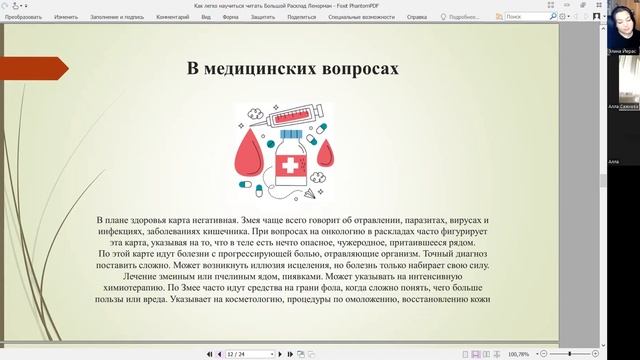Go to first page button
The height and width of the screenshot is (360, 640).
(x=209, y=354)
